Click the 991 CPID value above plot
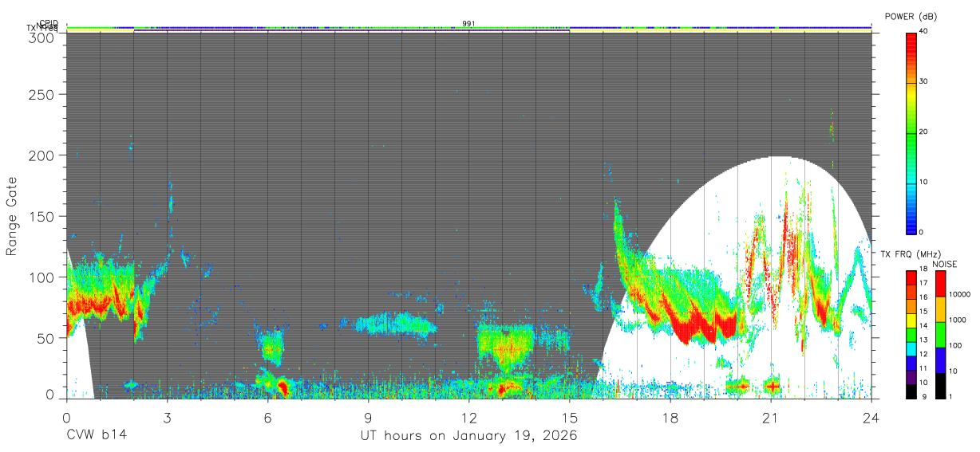Screen dimensions: 980x452 pos(468,24)
